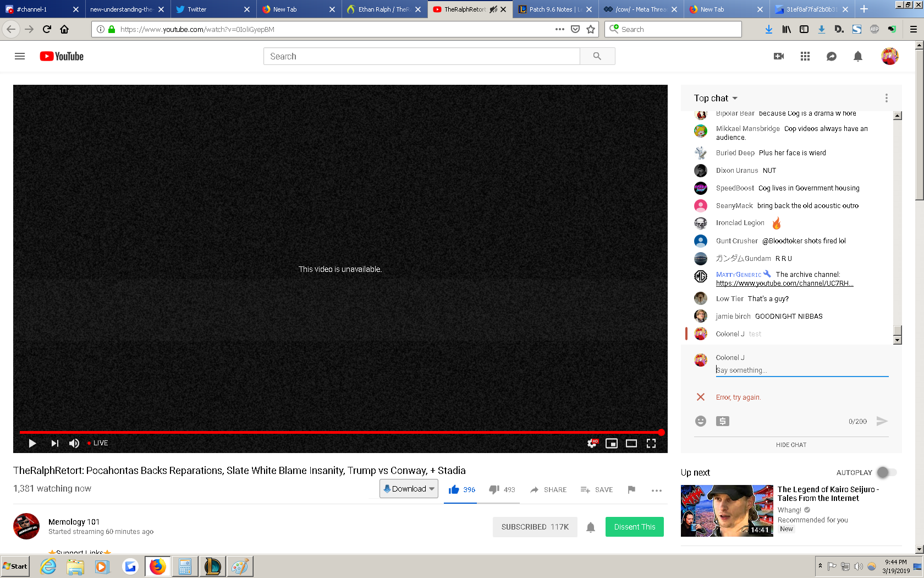924x578 pixels.
Task: Open account avatar menu in YouTube header
Action: [890, 56]
